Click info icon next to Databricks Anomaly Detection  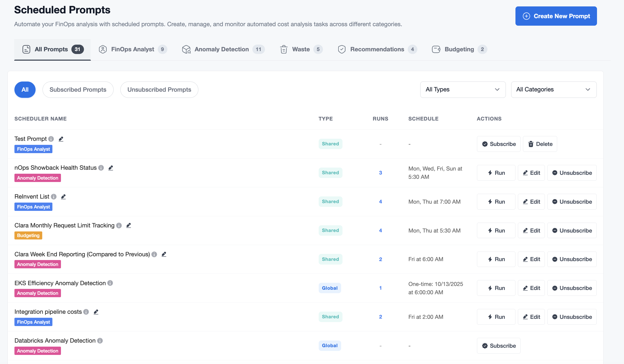coord(100,341)
